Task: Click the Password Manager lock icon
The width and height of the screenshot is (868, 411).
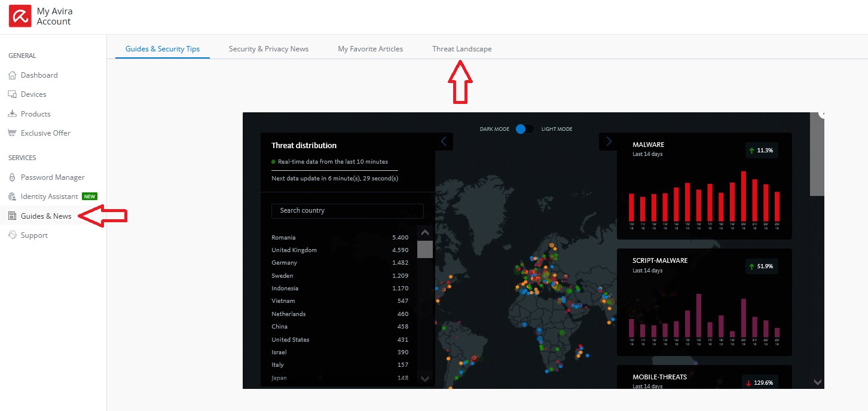Action: tap(13, 177)
